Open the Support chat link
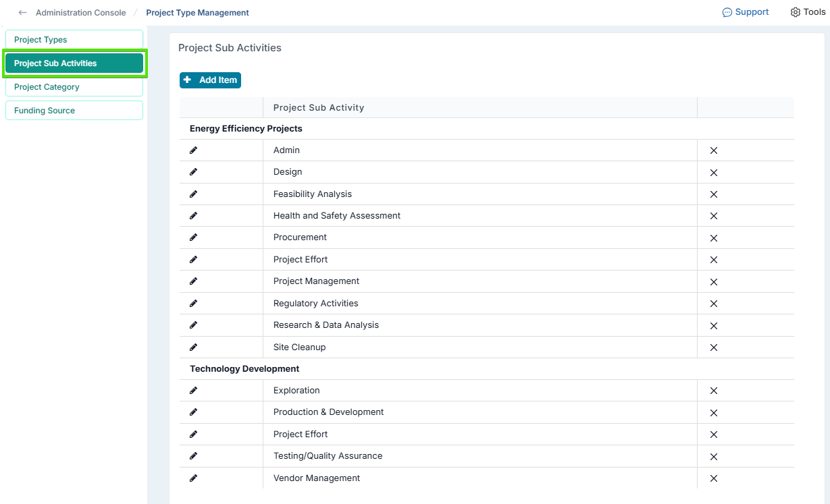Screen dimensions: 830x504 click(746, 12)
